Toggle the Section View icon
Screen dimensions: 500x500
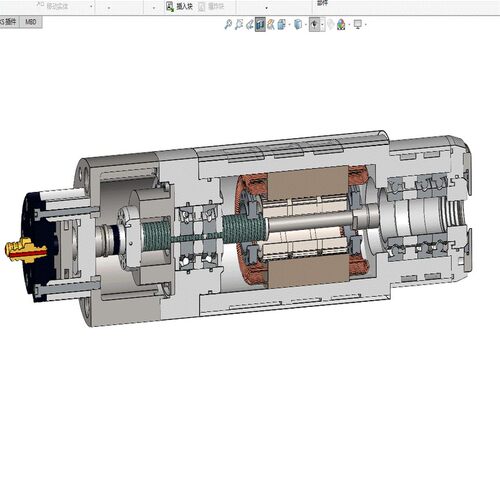tap(260, 24)
